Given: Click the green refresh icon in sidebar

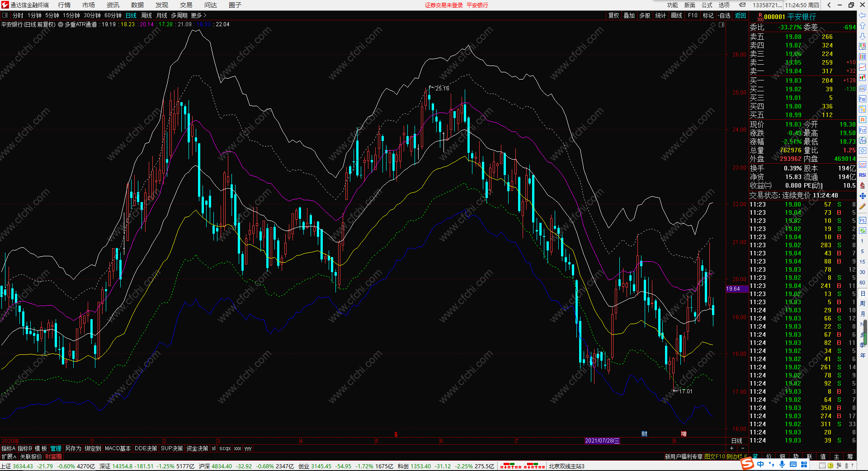Looking at the screenshot, I should [862, 231].
